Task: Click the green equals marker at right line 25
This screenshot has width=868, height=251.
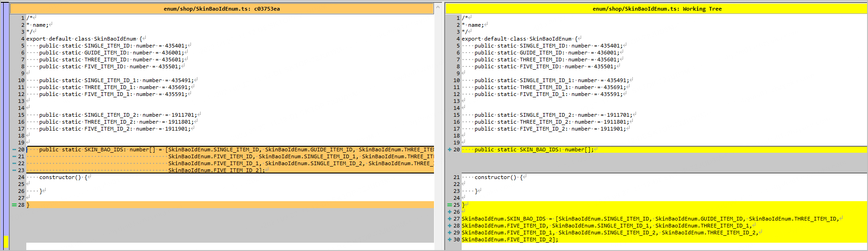Action: click(x=450, y=205)
